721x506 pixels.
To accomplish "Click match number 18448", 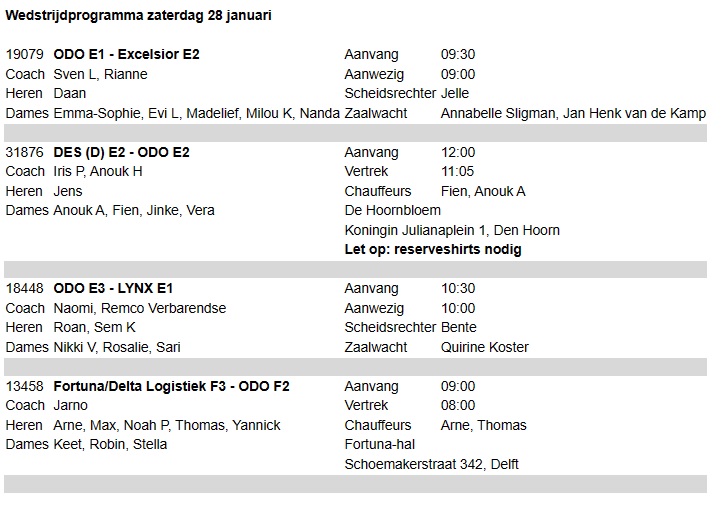I will (x=24, y=288).
